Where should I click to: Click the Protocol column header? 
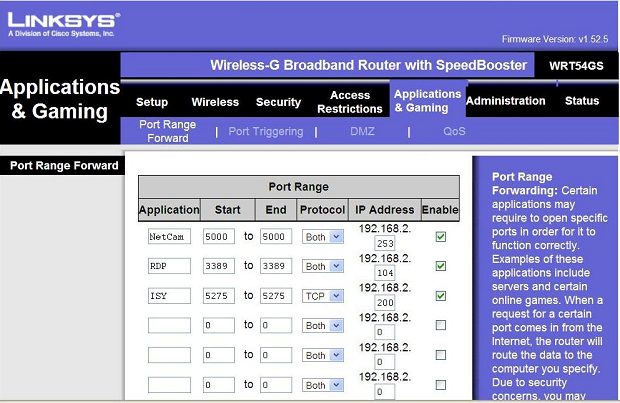coord(323,210)
